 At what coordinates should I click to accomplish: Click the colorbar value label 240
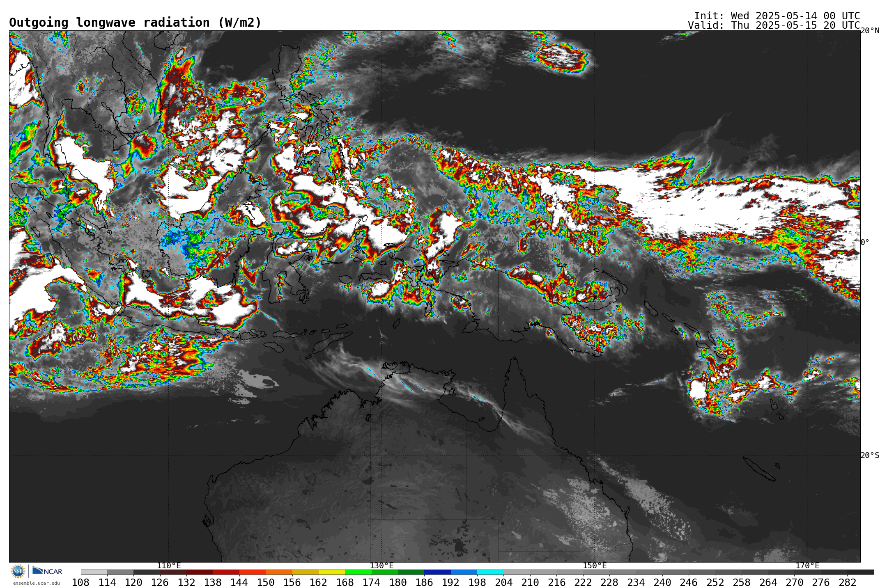click(x=662, y=582)
